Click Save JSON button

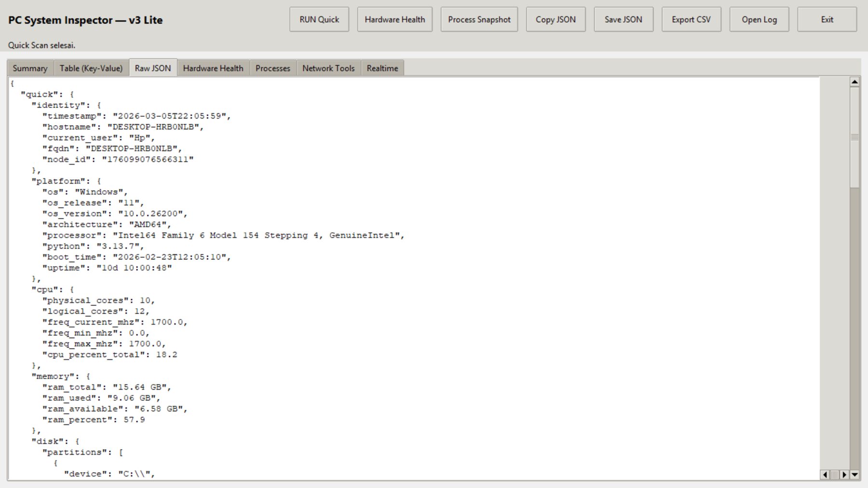coord(623,20)
